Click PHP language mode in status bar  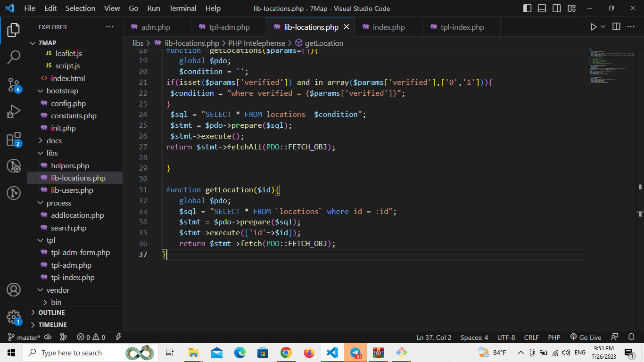tap(554, 337)
